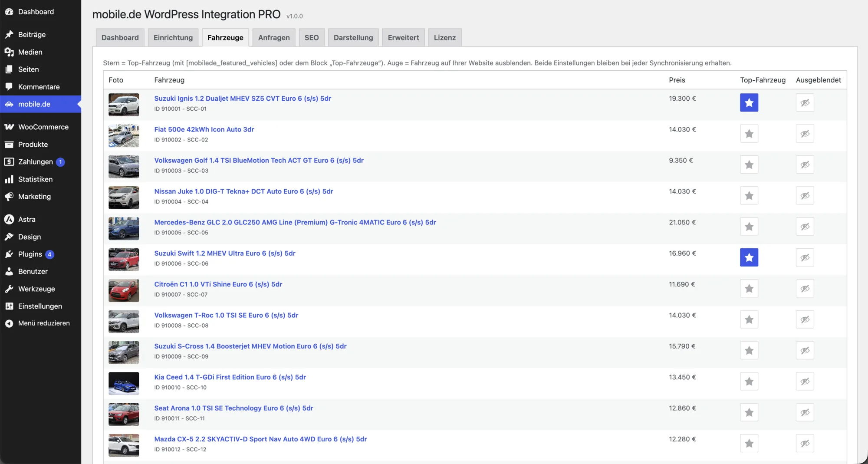Image resolution: width=868 pixels, height=464 pixels.
Task: Click the mobile.de car icon in sidebar
Action: pyautogui.click(x=9, y=104)
